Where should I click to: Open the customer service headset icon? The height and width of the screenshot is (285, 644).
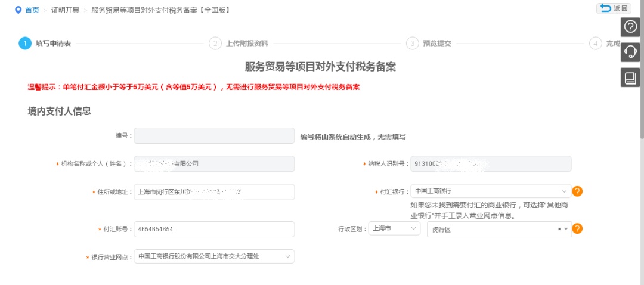pyautogui.click(x=630, y=52)
